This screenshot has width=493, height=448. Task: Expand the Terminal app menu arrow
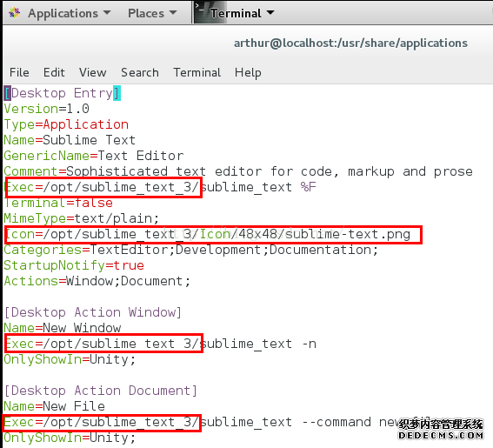(270, 13)
